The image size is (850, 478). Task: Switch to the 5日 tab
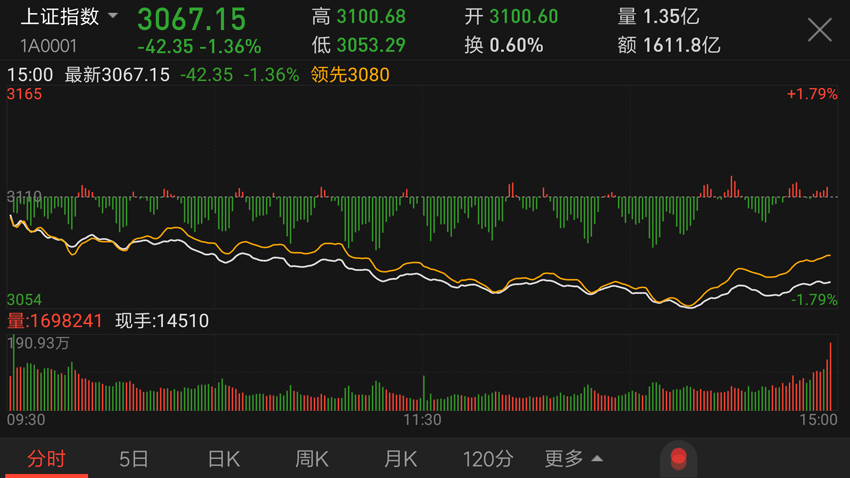tap(133, 459)
